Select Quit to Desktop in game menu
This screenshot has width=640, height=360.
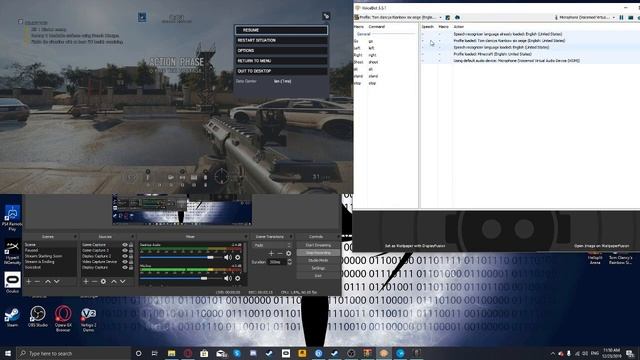coord(281,71)
